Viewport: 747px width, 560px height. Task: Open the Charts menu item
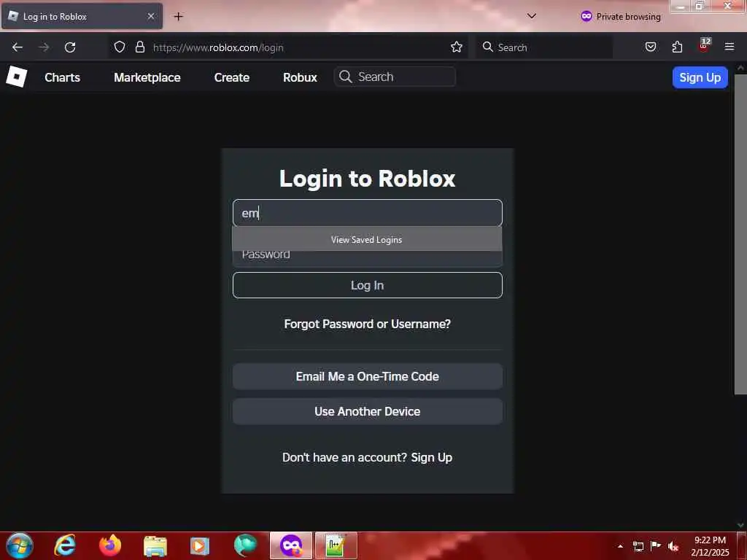pos(63,77)
